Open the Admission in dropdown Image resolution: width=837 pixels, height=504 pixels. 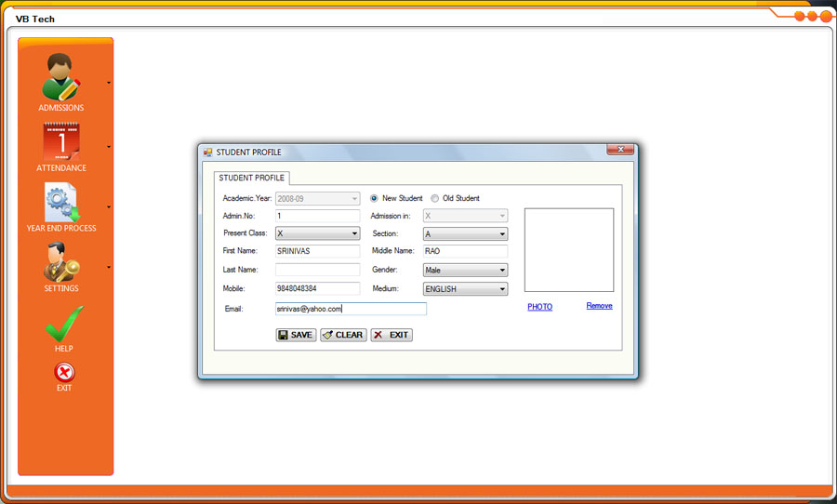(465, 216)
